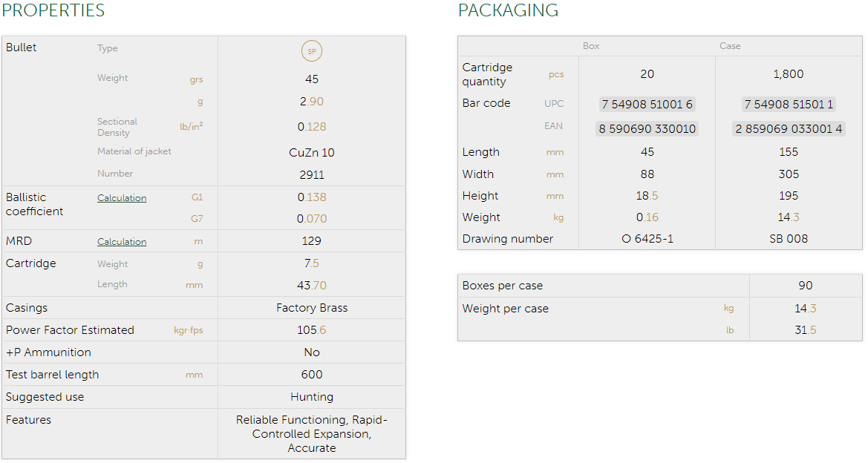Click the Boxes per case value 90
Viewport: 868px width, 463px height.
[806, 286]
